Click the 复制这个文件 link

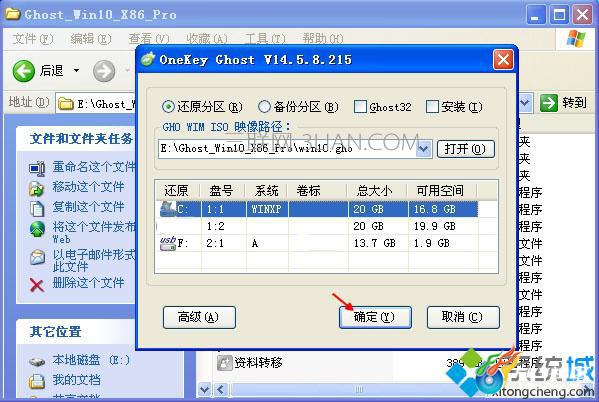(88, 207)
